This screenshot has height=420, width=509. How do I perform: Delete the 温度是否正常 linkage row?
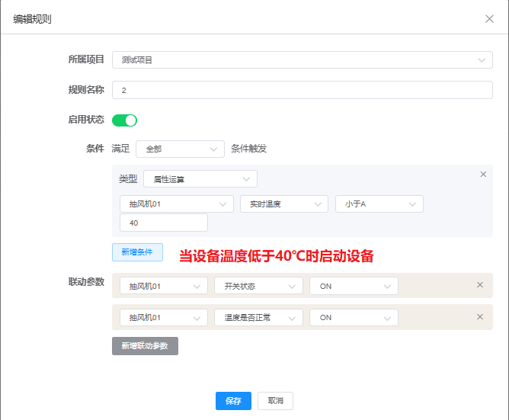coord(480,316)
